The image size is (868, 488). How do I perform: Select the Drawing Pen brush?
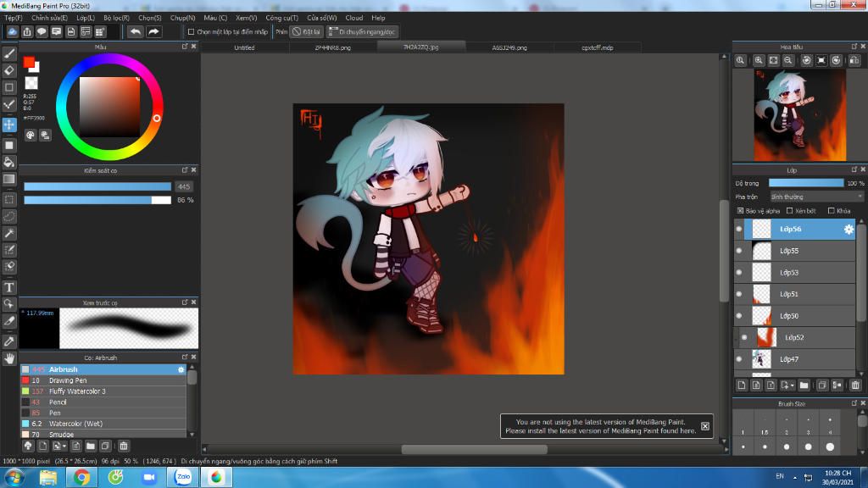103,380
